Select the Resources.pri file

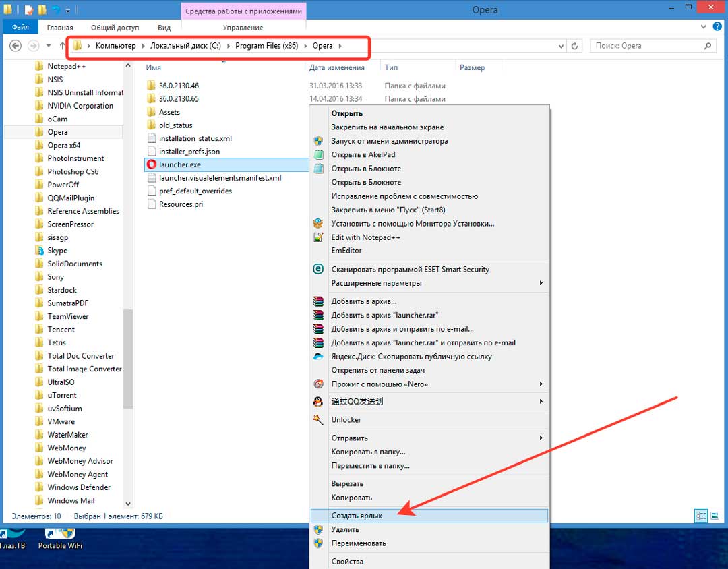pyautogui.click(x=181, y=204)
